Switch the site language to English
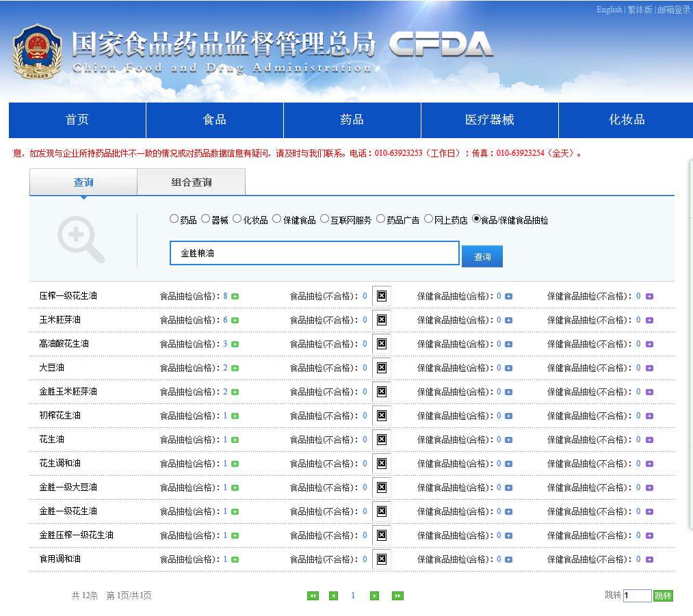693x616 pixels. tap(609, 10)
